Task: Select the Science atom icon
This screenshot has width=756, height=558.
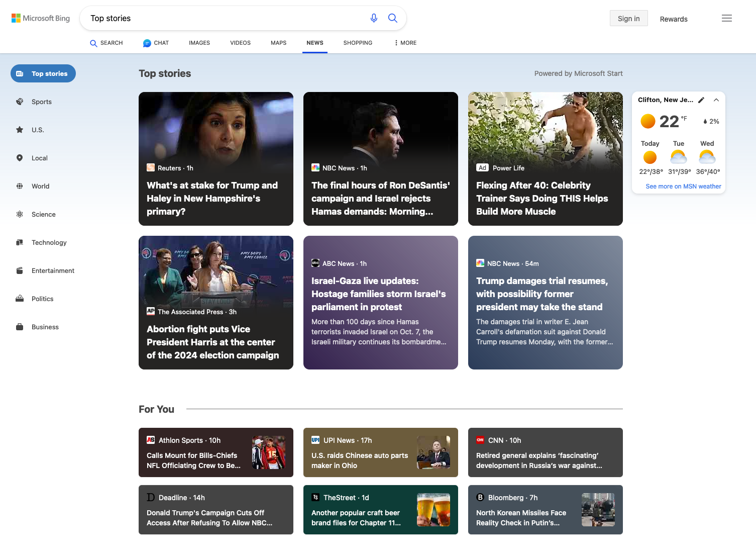Action: 20,214
